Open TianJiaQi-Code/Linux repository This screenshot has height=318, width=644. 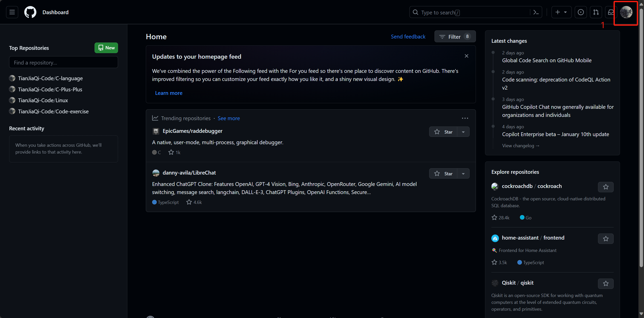tap(43, 100)
